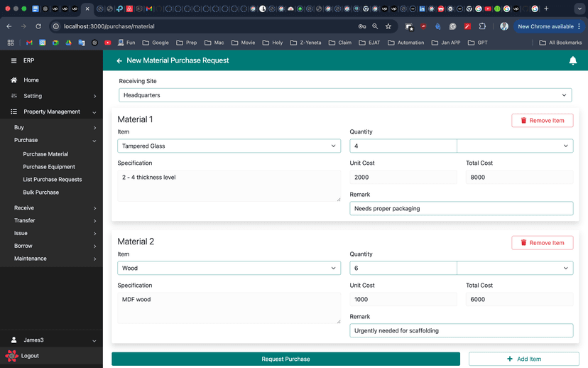Toggle the ERP hamburger menu icon

tap(14, 60)
